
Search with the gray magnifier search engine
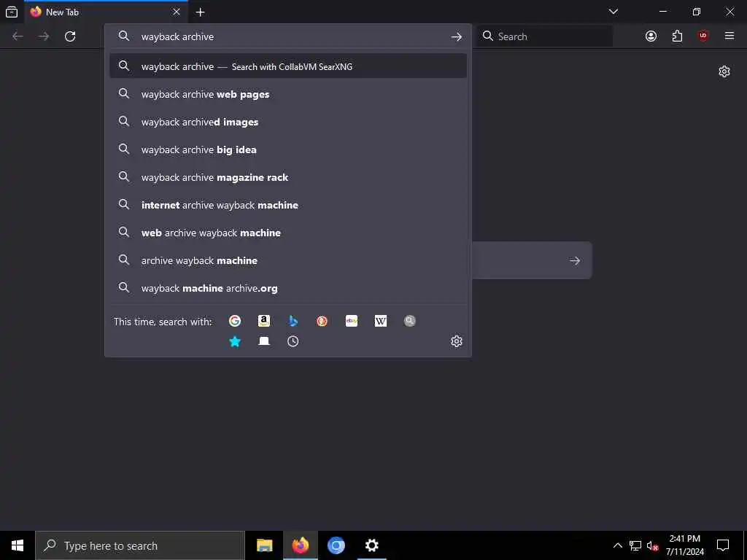pos(410,321)
